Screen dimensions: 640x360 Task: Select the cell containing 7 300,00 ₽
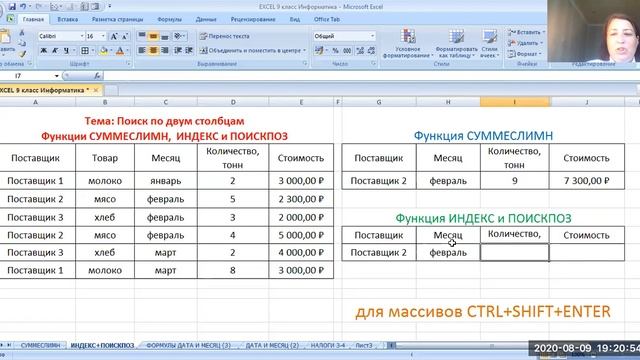(x=587, y=180)
